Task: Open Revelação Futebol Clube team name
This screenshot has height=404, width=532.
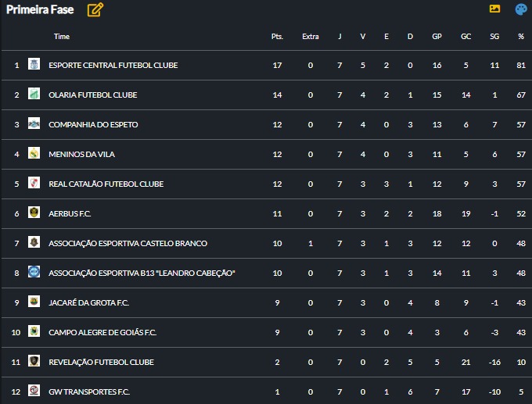Action: click(101, 362)
